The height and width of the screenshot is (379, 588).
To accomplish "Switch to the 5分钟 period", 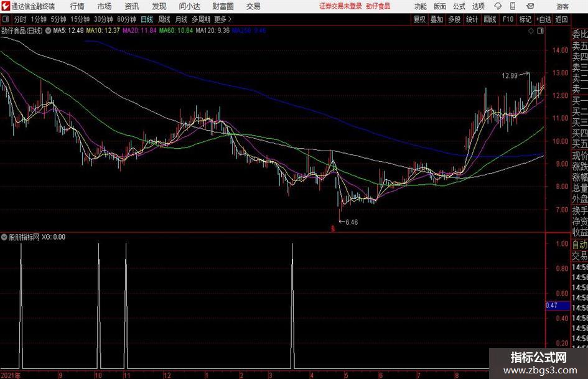I will click(58, 19).
